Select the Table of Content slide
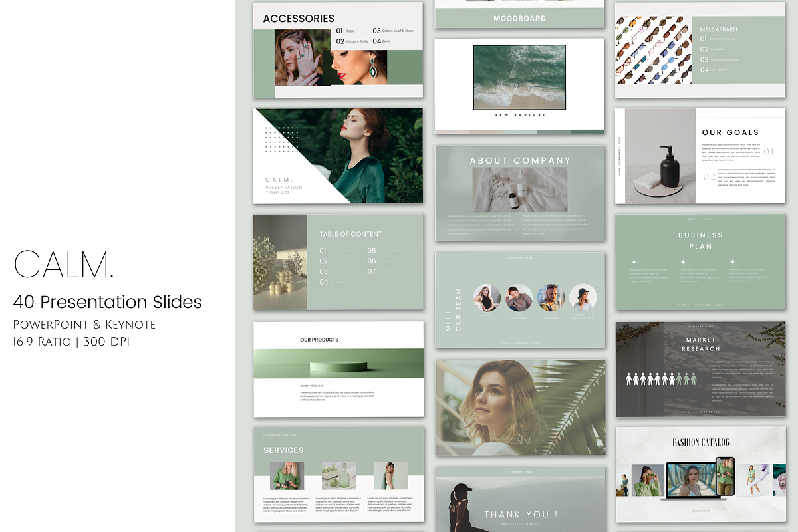Viewport: 798px width, 532px height. click(338, 262)
